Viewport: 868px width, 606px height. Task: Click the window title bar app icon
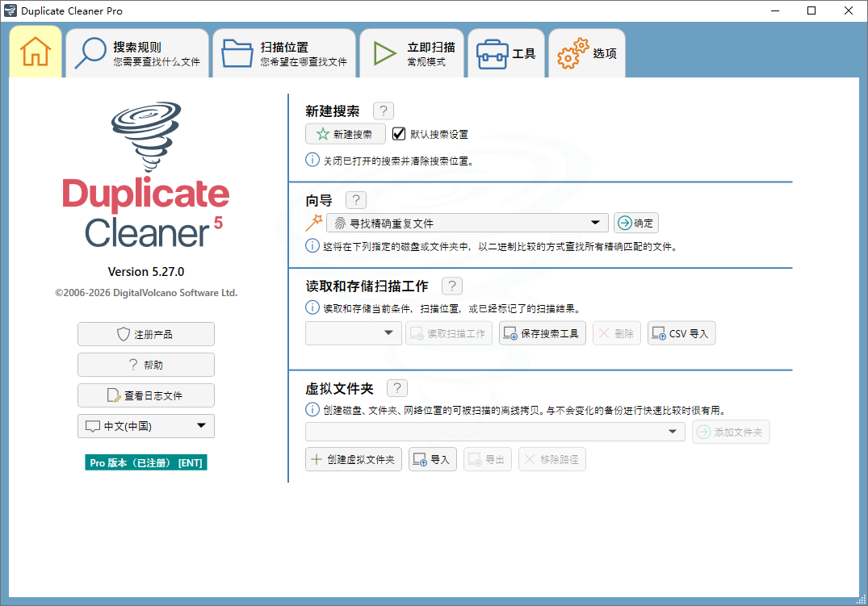[10, 10]
